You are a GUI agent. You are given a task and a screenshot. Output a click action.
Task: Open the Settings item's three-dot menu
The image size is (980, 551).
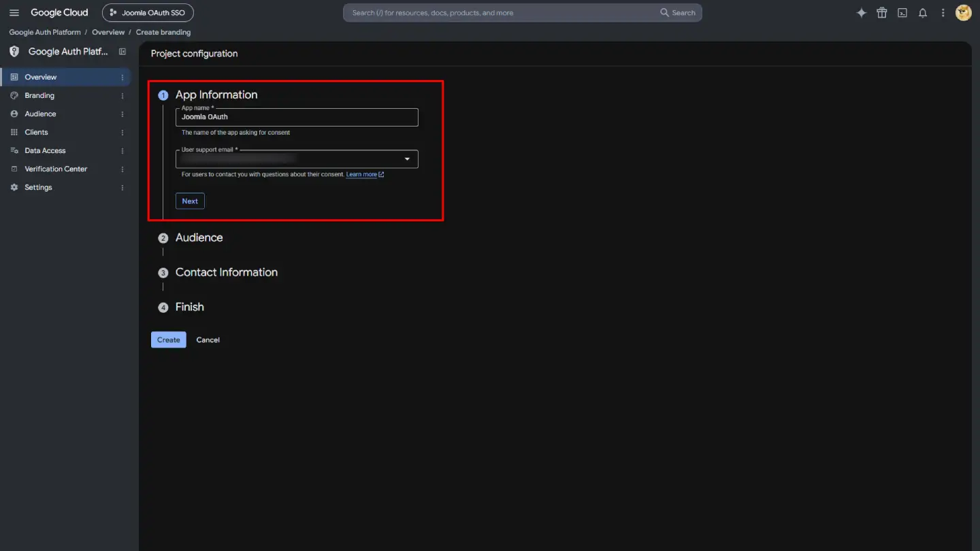click(x=122, y=188)
